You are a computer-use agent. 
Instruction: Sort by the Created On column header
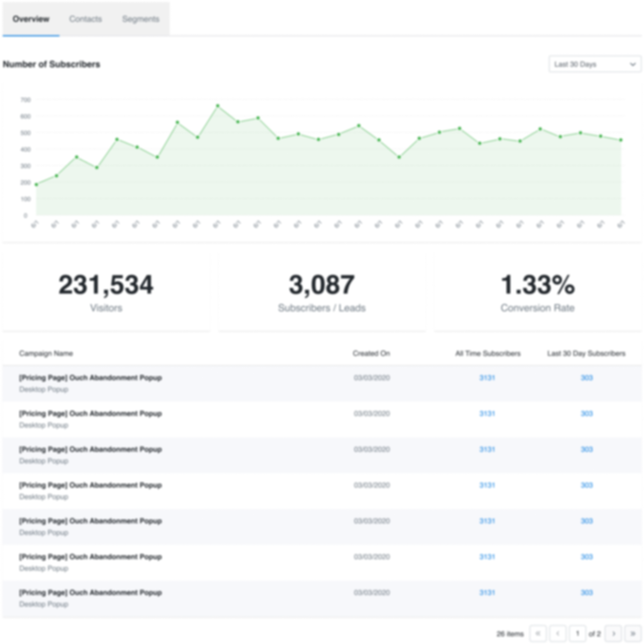click(371, 353)
